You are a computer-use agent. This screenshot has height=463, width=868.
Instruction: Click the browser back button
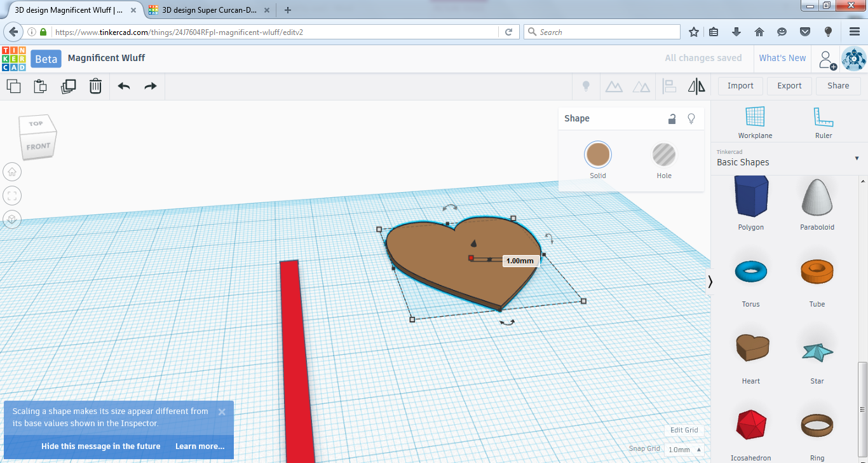pos(13,32)
